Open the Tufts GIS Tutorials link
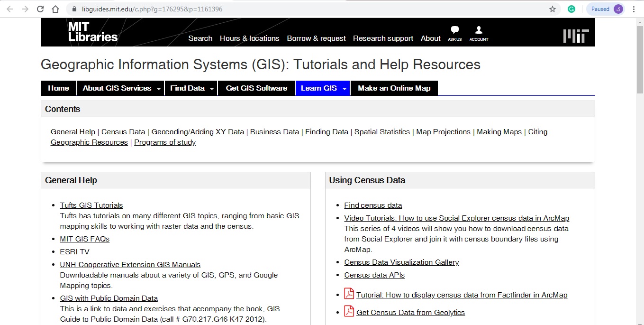Image resolution: width=644 pixels, height=325 pixels. pyautogui.click(x=91, y=205)
